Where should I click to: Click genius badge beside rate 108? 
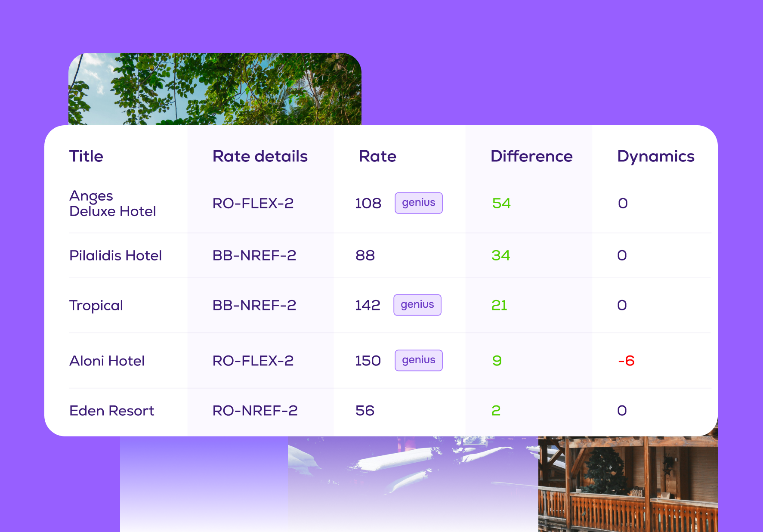click(x=418, y=203)
